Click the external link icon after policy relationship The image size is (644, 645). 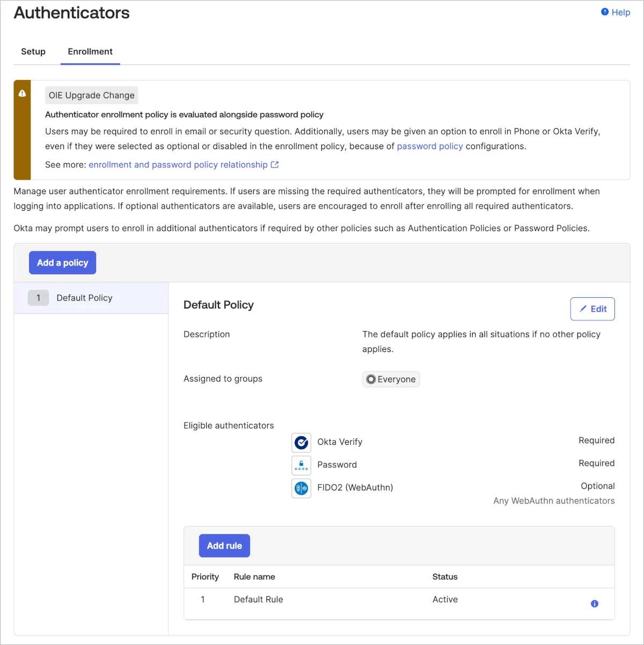click(275, 165)
